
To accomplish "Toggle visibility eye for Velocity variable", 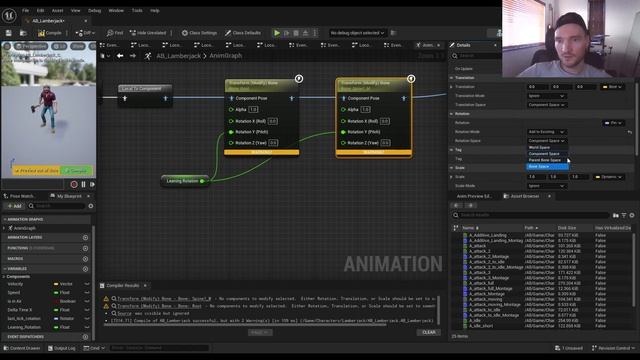I will [x=87, y=284].
